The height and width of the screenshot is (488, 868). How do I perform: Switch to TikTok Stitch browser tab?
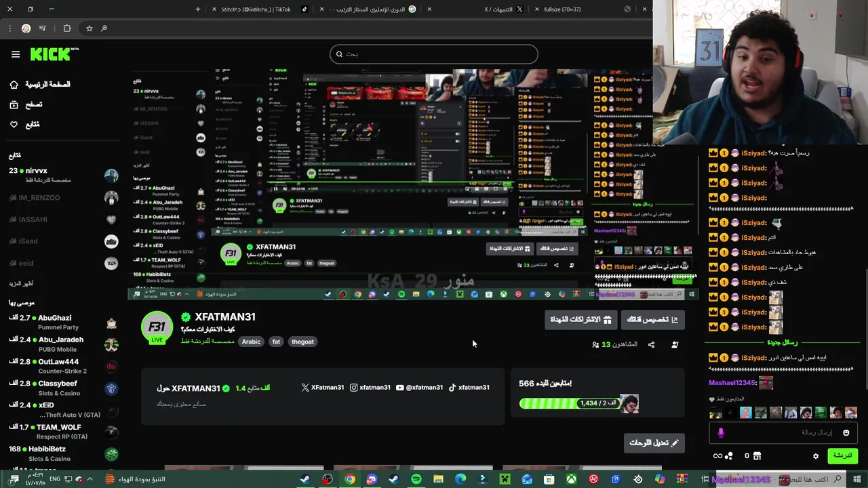point(260,9)
